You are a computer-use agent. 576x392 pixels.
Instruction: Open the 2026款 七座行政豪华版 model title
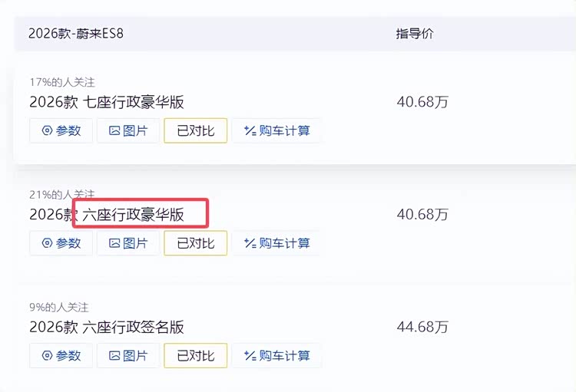(107, 102)
